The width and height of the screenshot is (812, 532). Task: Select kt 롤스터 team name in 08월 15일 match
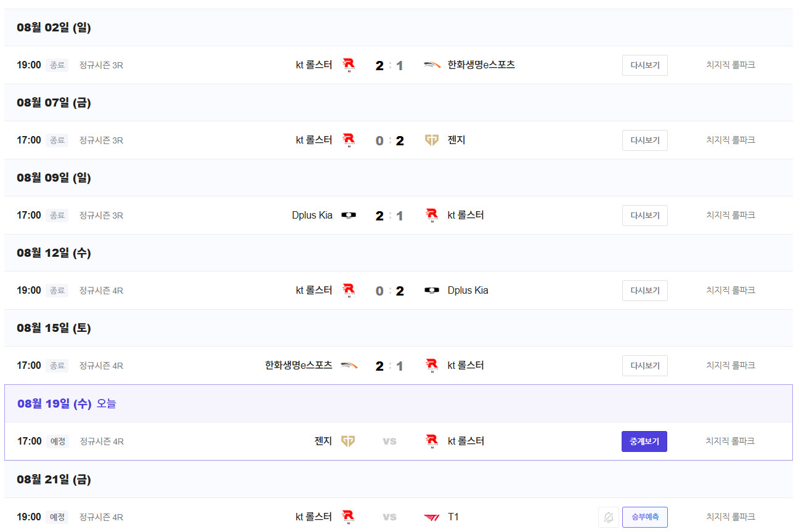466,365
